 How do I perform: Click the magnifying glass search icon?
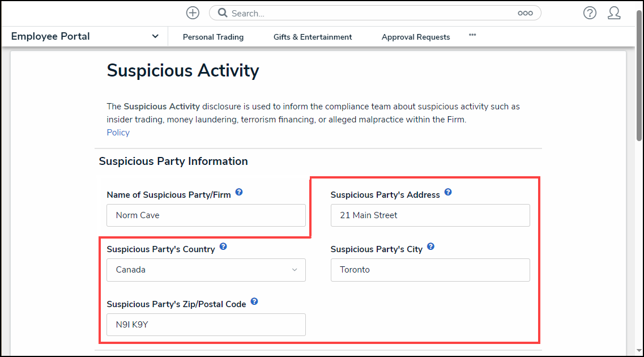[x=221, y=12]
